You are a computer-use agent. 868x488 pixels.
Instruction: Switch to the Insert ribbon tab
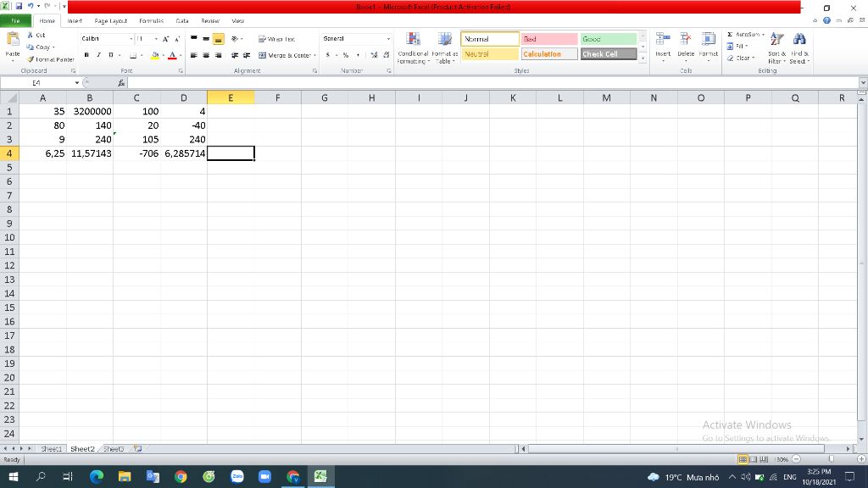[x=75, y=21]
